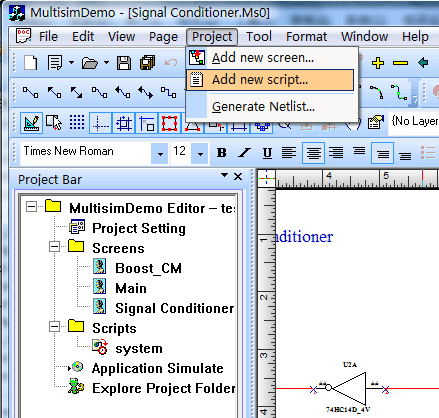Select the stepped right-angle connector tool
The image size is (439, 418).
point(168,92)
